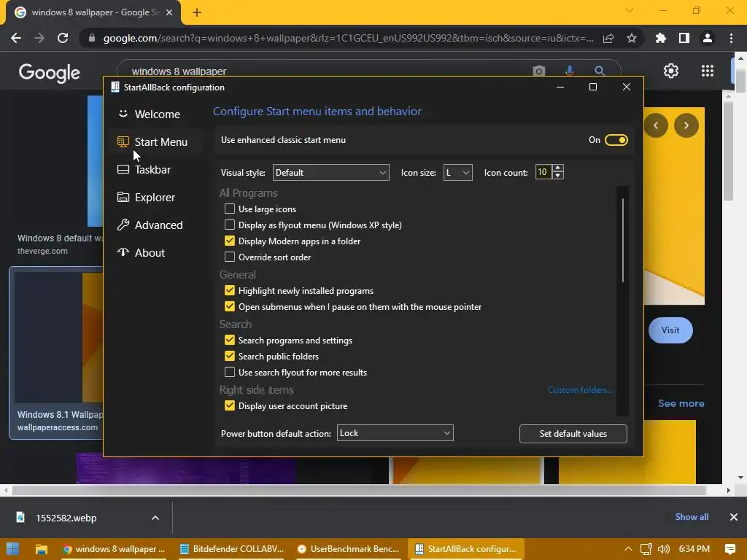Uncheck Display user account picture
This screenshot has width=747, height=560.
click(x=230, y=405)
